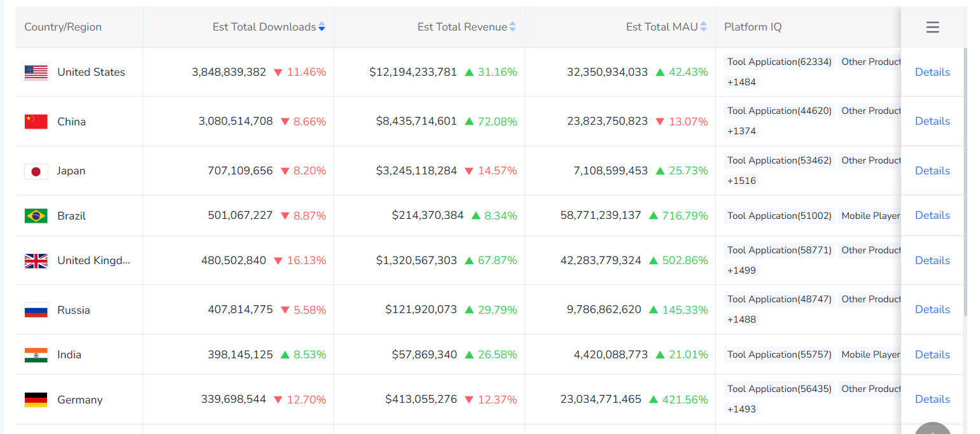Sort by Est Total Downloads column

pyautogui.click(x=321, y=27)
